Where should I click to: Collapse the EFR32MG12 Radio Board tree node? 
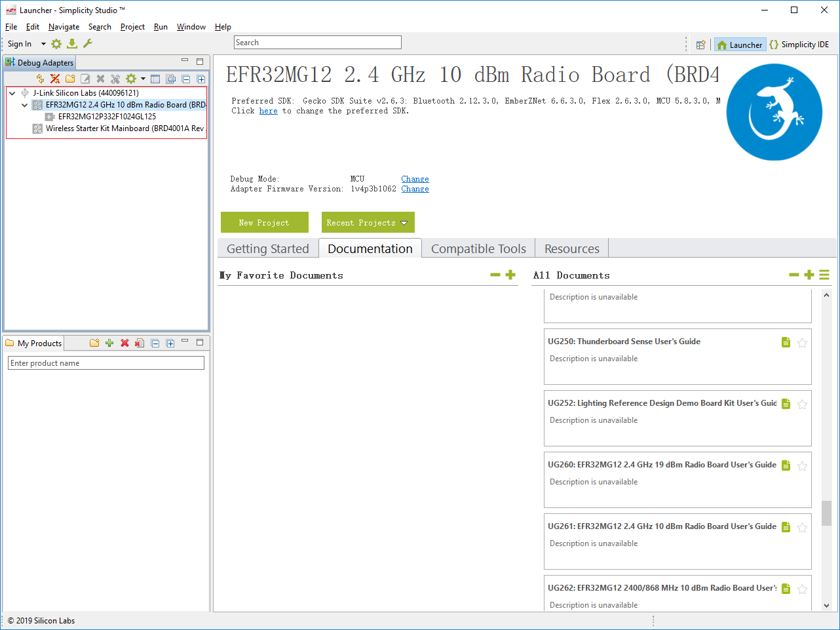click(25, 105)
